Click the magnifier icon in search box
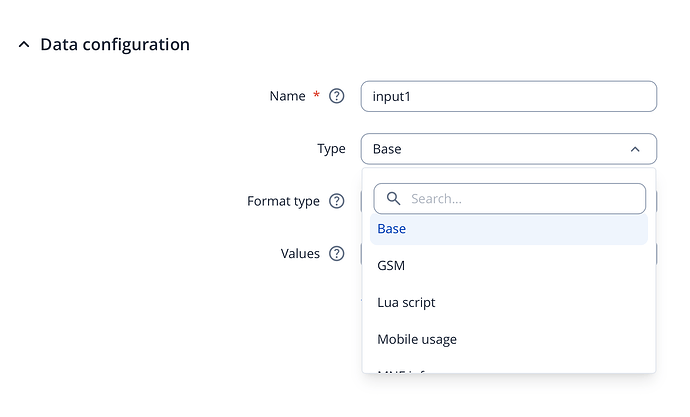Screen dimensions: 690x417 point(393,199)
